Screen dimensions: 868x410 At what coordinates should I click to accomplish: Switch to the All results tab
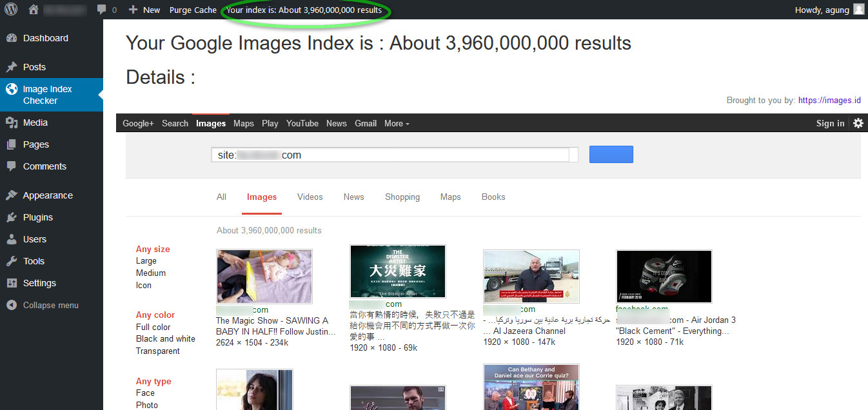pos(221,197)
